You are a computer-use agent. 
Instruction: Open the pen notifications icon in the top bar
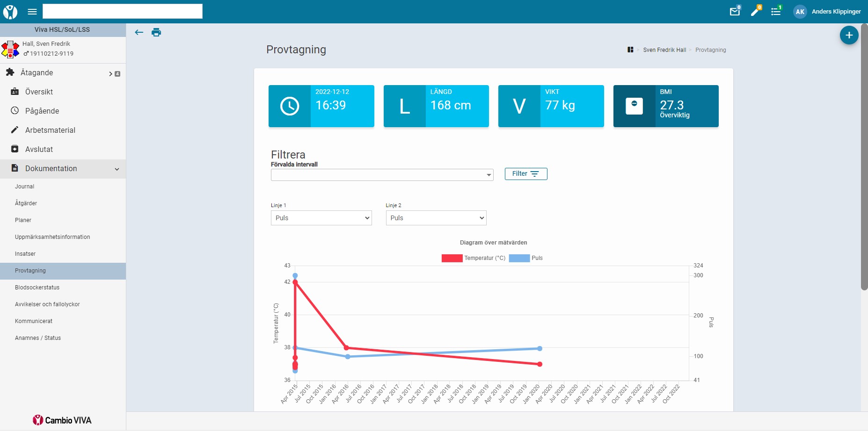coord(755,12)
